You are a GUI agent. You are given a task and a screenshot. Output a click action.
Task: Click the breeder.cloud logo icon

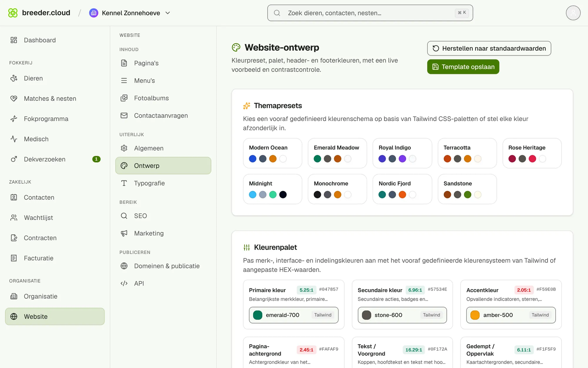[13, 13]
